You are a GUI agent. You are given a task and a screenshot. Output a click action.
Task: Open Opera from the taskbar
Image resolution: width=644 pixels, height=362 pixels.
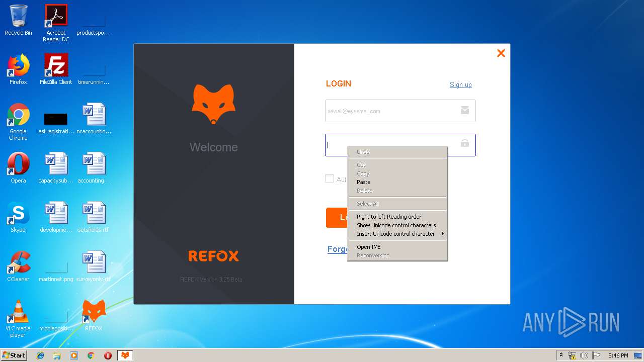click(108, 355)
